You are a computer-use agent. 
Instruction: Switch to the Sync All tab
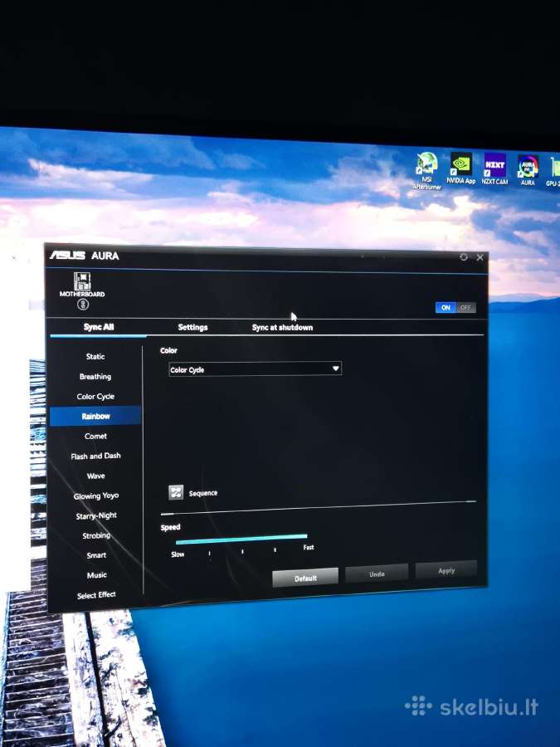99,327
